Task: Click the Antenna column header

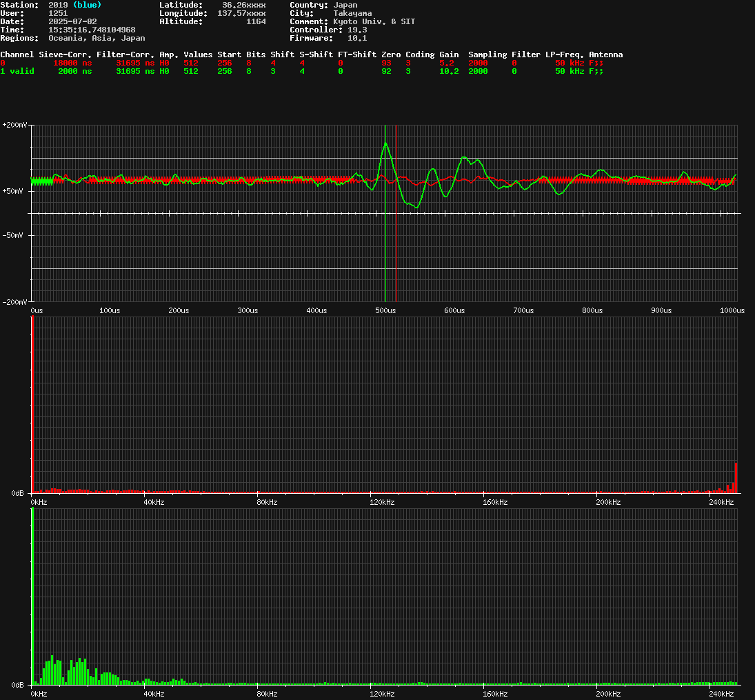Action: coord(606,54)
